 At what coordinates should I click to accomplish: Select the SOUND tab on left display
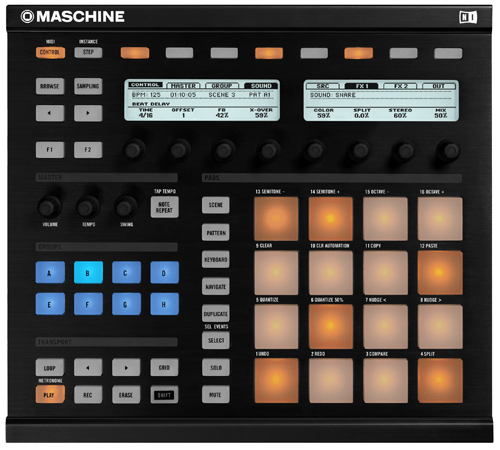[x=261, y=86]
